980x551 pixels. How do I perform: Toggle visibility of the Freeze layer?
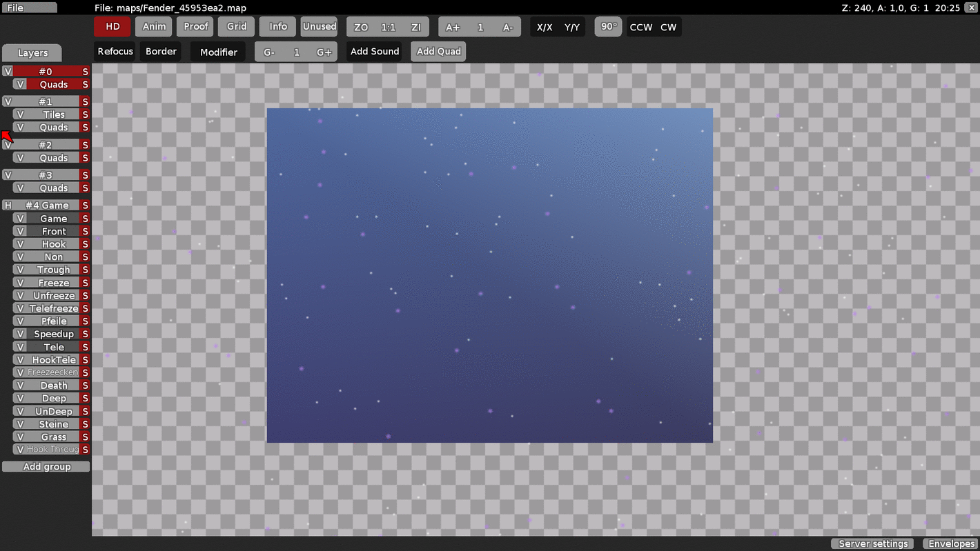coord(20,283)
